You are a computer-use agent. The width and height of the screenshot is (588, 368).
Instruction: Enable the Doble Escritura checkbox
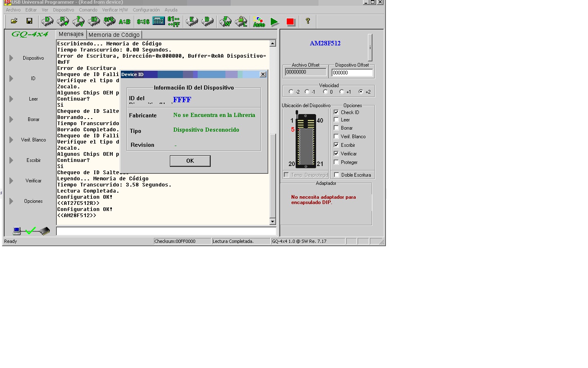click(336, 175)
